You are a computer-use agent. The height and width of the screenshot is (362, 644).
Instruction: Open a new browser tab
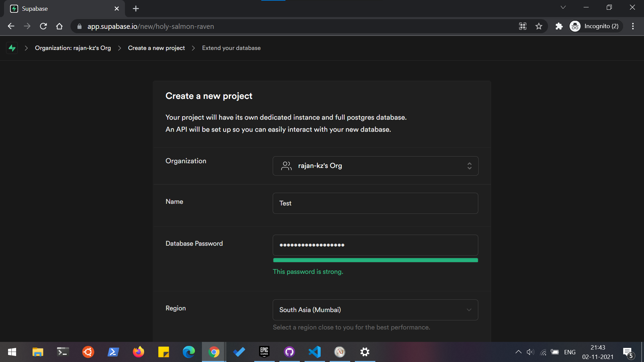click(136, 9)
